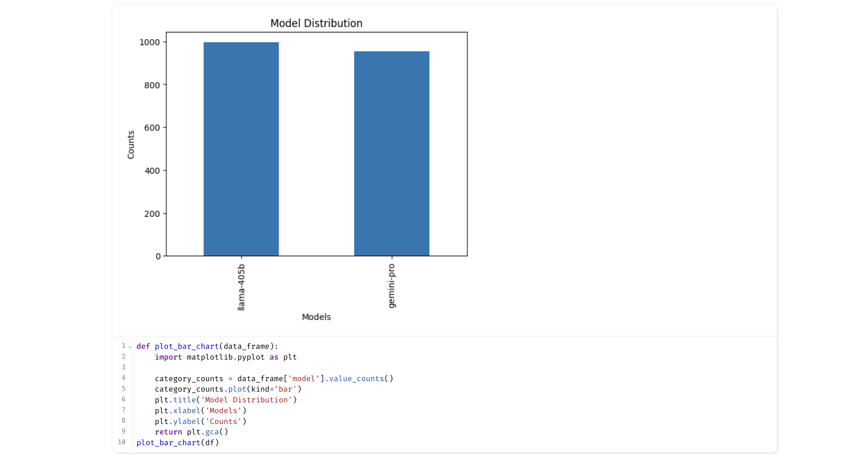Click the import keyword on line 2
This screenshot has height=457, width=868.
click(168, 357)
